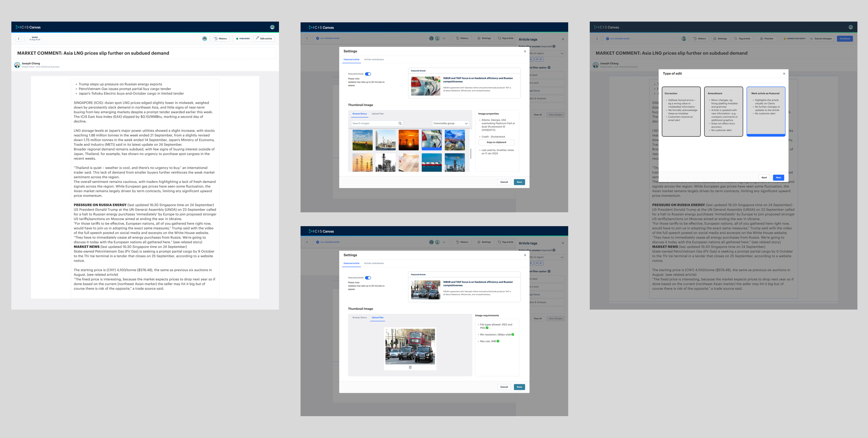Click the Preview eye button
868x438 pixels.
click(766, 39)
